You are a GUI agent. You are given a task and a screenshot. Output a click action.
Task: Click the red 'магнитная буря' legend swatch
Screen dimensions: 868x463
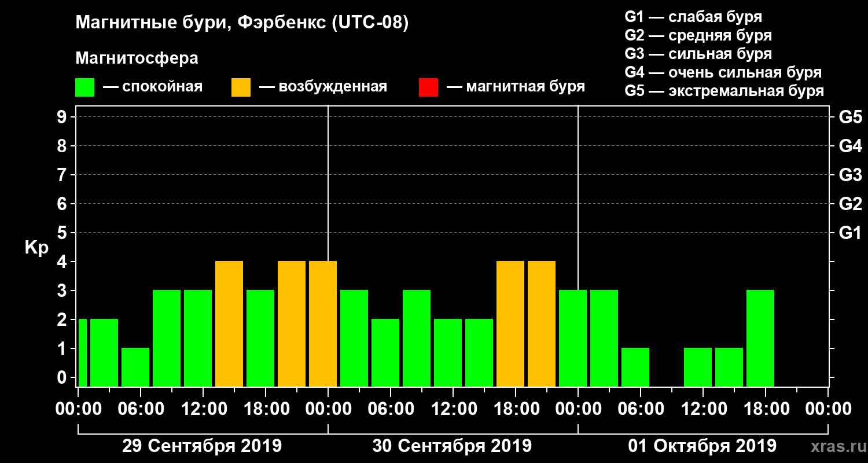point(428,87)
